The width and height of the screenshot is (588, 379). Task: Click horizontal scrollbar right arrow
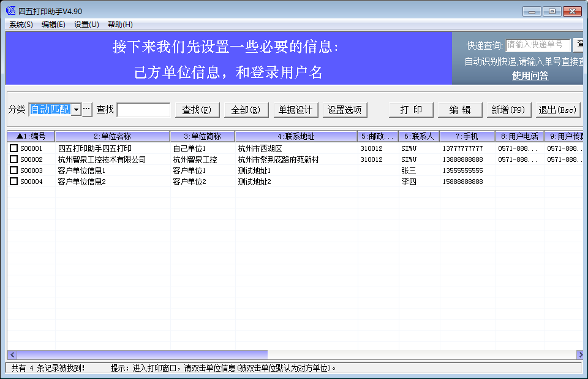coord(579,355)
